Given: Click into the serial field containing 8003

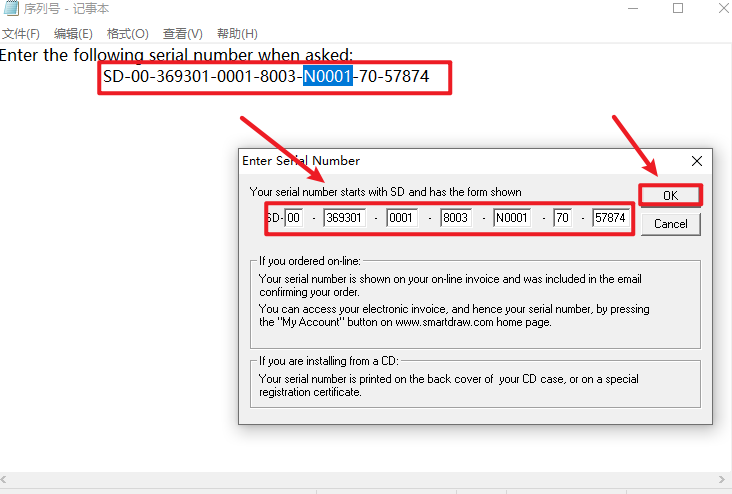Looking at the screenshot, I should [455, 218].
